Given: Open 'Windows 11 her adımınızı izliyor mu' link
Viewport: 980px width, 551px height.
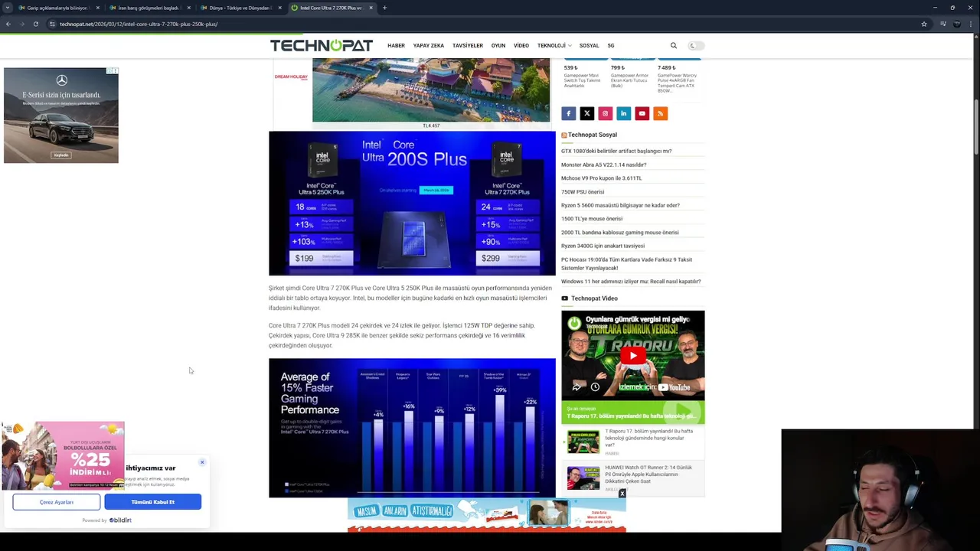Looking at the screenshot, I should [x=631, y=282].
